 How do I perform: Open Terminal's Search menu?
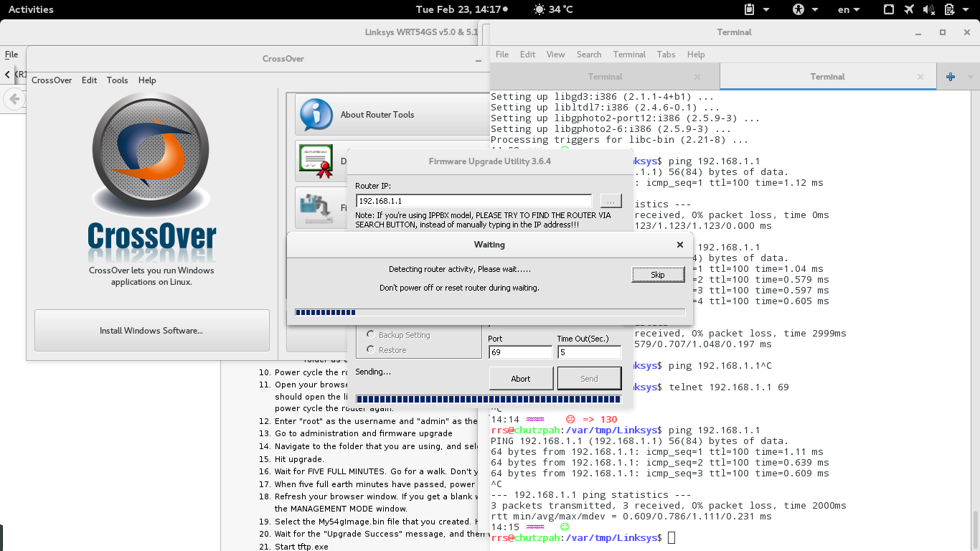(589, 55)
